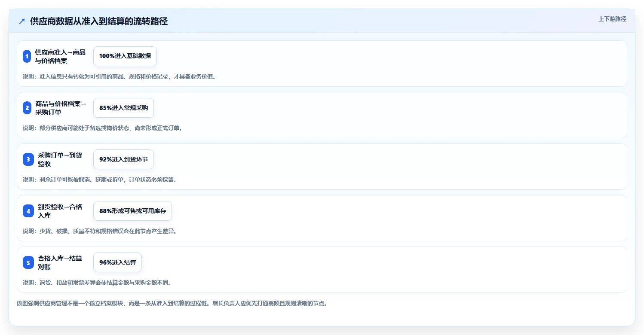Screen dimensions: 644x335
Task: Click the step 1 number badge
Action: 27,56
